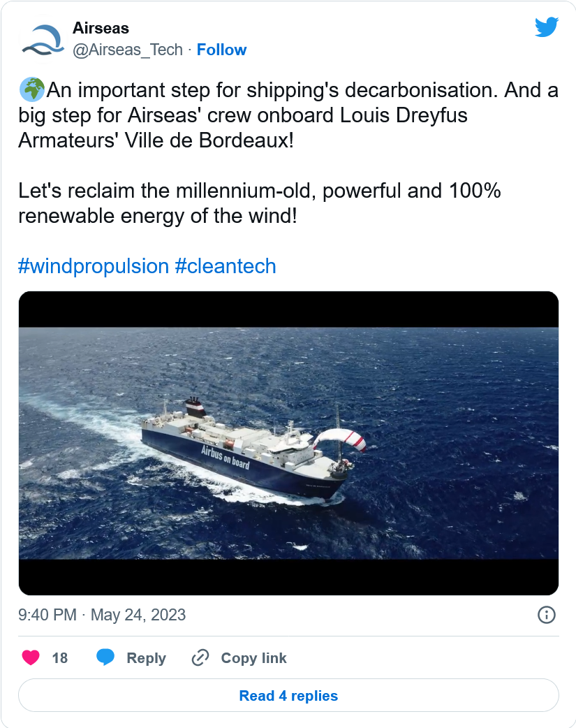This screenshot has height=728, width=576.
Task: Click the Reply text label
Action: [146, 658]
